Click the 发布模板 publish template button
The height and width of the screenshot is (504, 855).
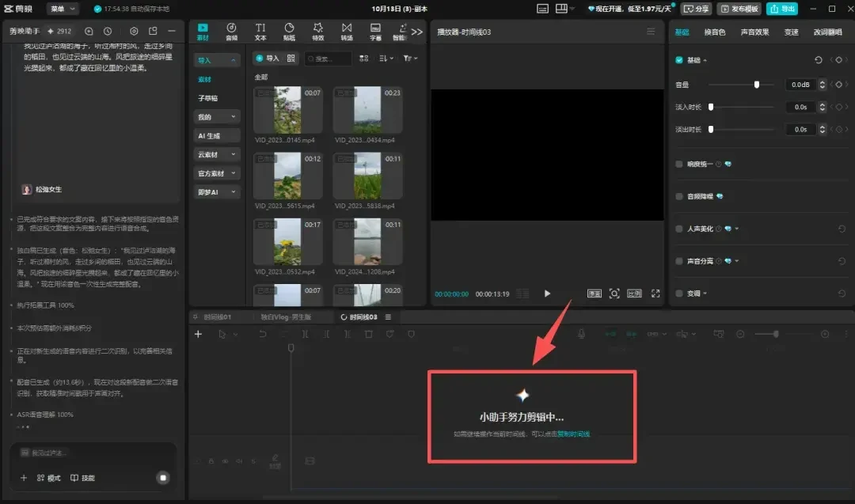[x=739, y=9]
